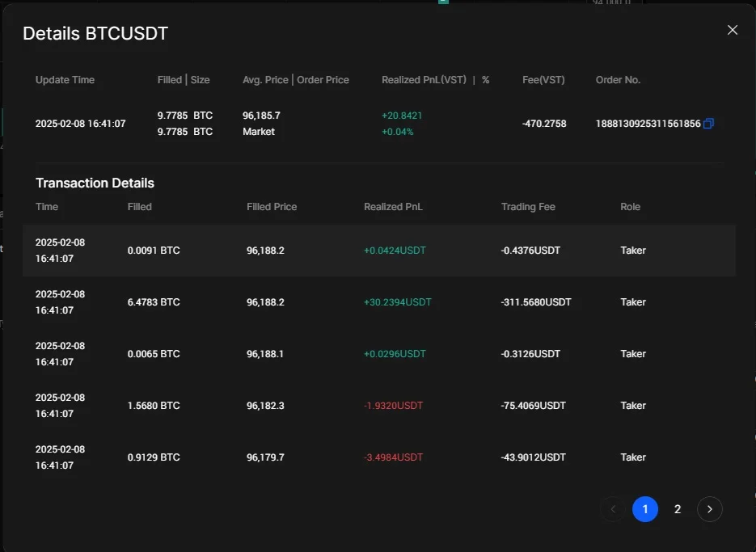Click the realized PnL +20.8421 value
Screen dimensions: 756x552
pos(402,116)
